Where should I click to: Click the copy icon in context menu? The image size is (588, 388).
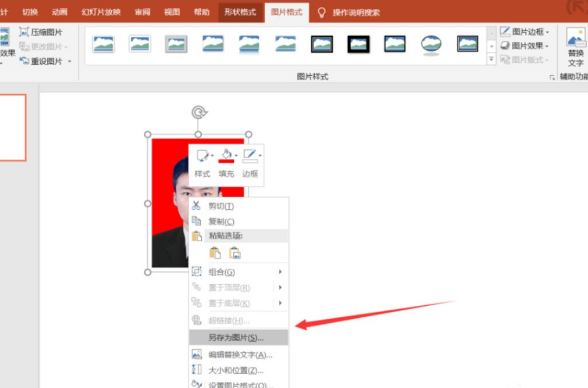(x=196, y=221)
